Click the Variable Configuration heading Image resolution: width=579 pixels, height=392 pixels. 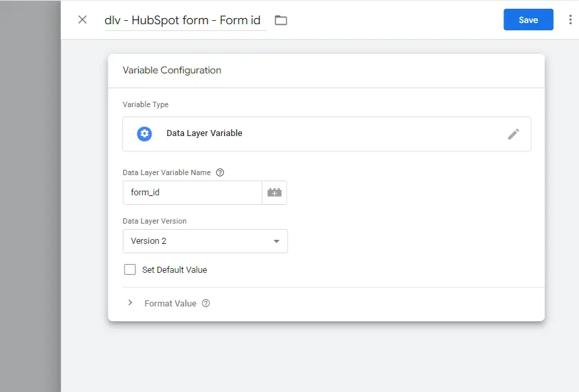(x=172, y=70)
